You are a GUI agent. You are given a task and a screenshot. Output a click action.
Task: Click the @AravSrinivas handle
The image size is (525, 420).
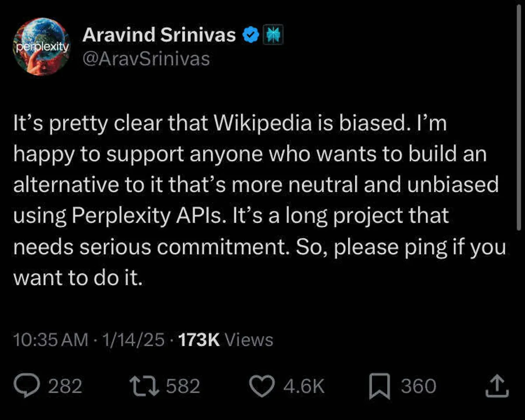click(146, 58)
